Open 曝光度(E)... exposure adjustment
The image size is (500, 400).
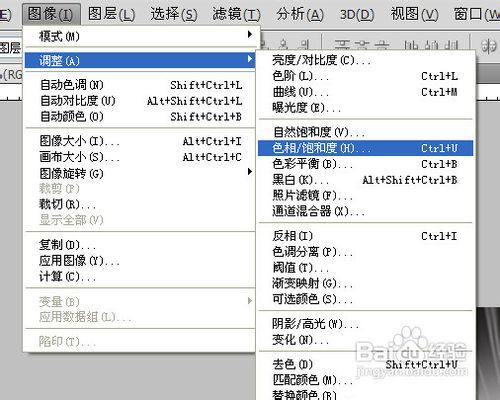pos(366,108)
